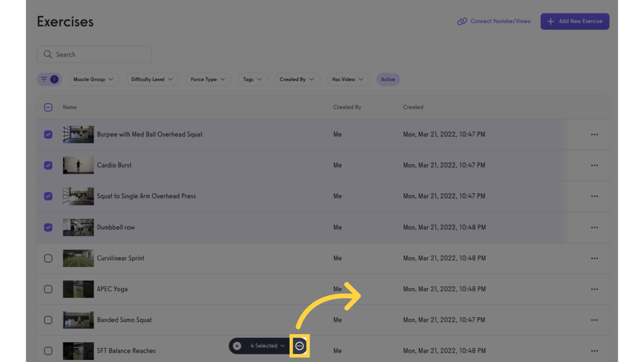Open the Muscle Group filter dropdown

tap(94, 79)
